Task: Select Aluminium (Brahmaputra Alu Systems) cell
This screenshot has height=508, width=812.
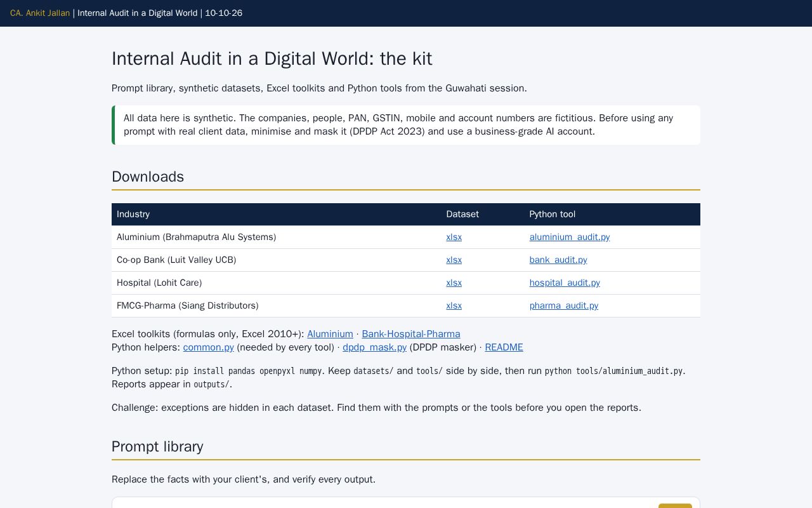Action: (x=276, y=237)
